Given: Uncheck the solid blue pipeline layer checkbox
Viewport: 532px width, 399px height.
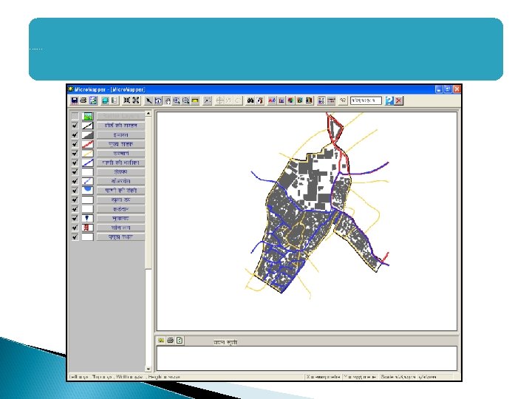Looking at the screenshot, I should pyautogui.click(x=75, y=163).
